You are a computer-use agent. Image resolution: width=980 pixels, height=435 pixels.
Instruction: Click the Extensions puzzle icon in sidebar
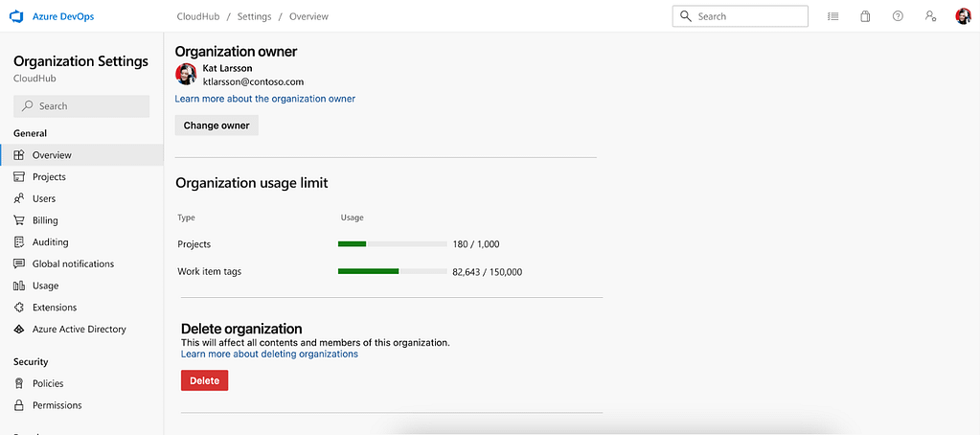click(19, 308)
